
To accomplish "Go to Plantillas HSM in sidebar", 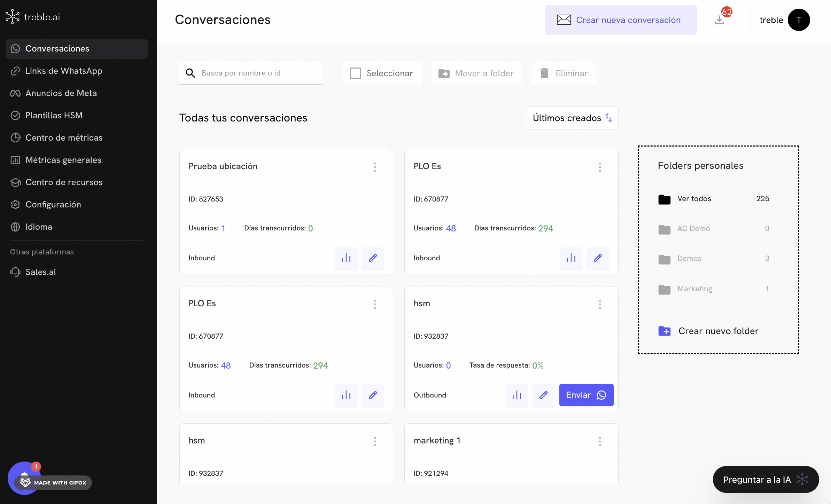I will pos(54,115).
